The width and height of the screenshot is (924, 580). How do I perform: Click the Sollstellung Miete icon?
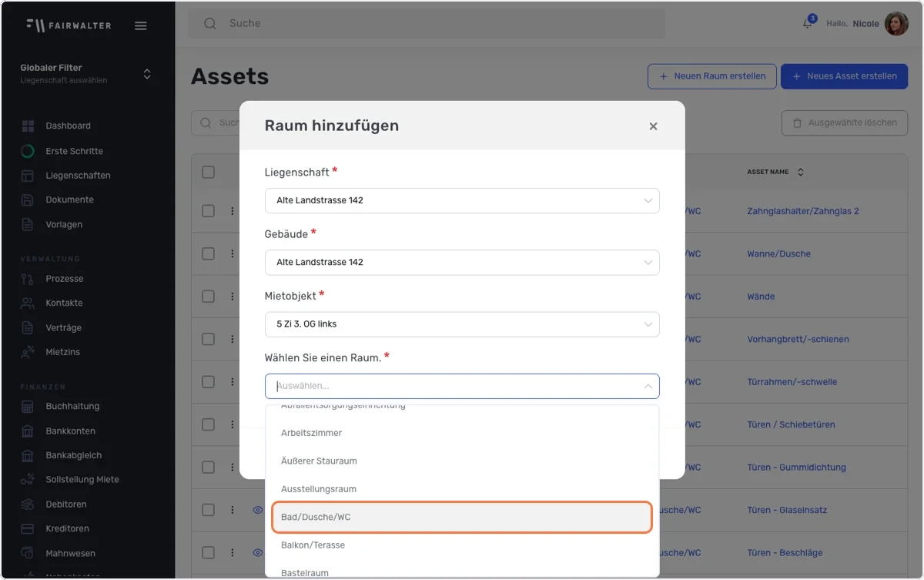28,480
